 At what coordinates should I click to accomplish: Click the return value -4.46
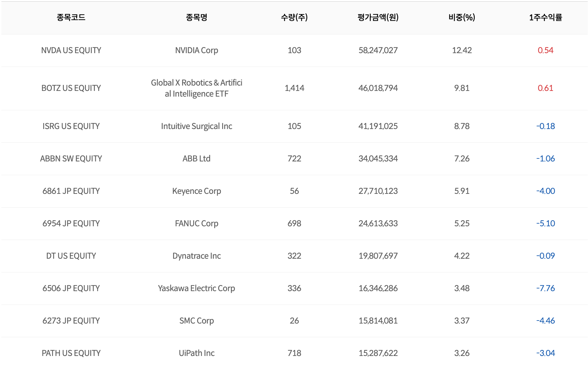(546, 321)
